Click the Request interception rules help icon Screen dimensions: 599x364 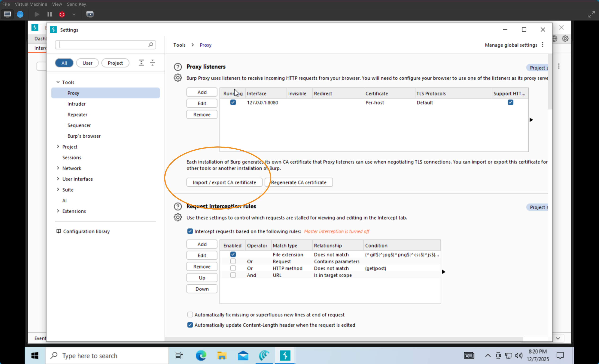pyautogui.click(x=178, y=207)
